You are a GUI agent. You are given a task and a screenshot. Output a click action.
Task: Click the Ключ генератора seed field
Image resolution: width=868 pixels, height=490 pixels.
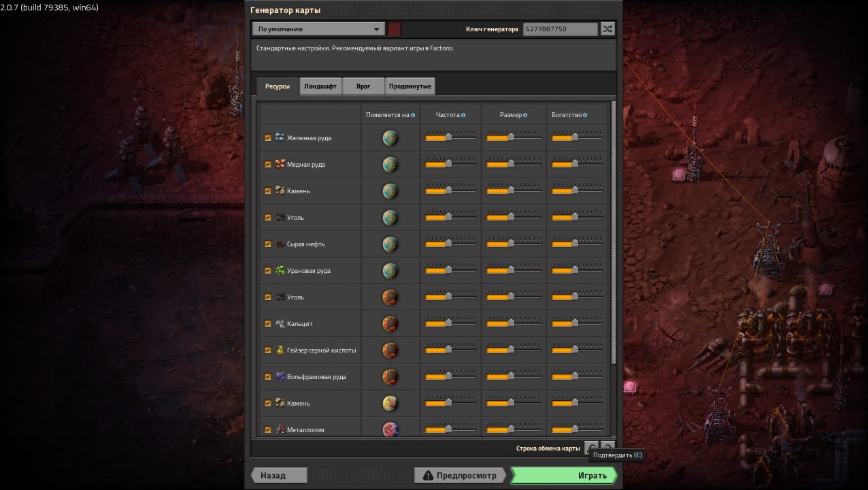click(560, 29)
